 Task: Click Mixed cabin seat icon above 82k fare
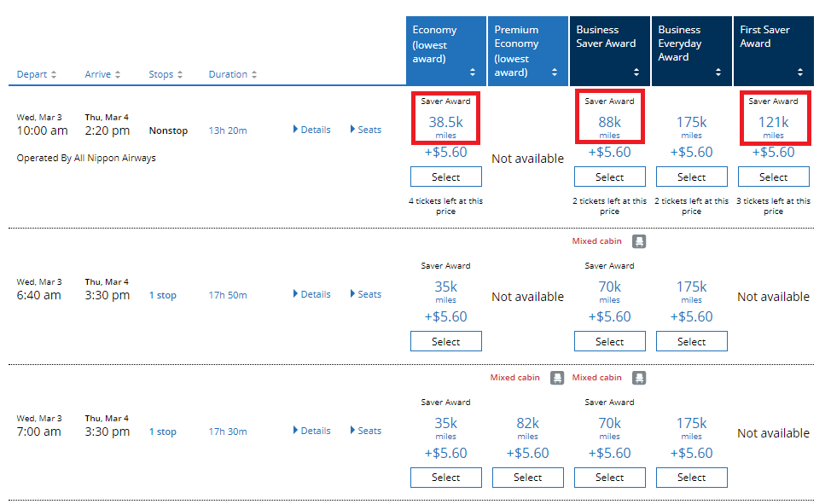pos(557,378)
